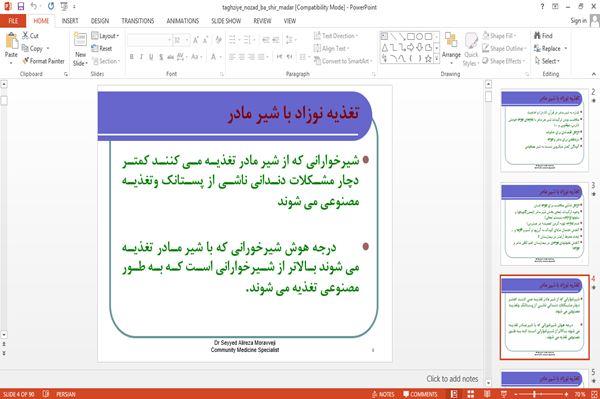Choose the line shape in the gallery
This screenshot has width=600, height=399.
(393, 36)
